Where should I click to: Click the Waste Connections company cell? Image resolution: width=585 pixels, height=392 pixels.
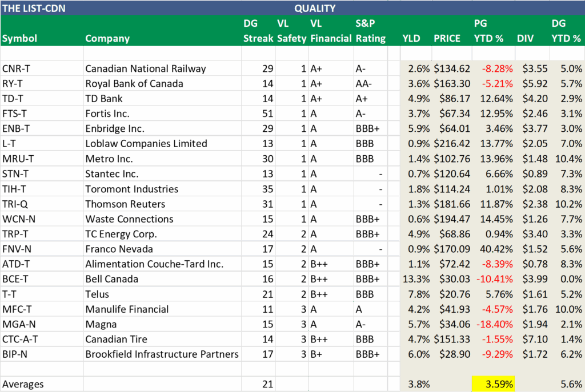(x=163, y=219)
